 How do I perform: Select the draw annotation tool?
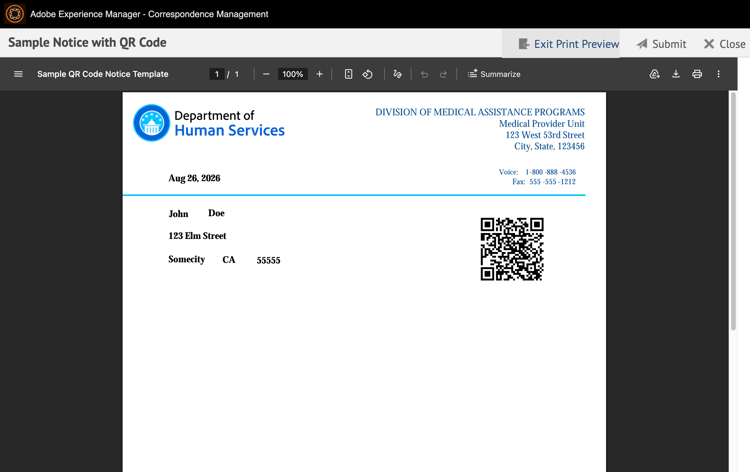[397, 74]
